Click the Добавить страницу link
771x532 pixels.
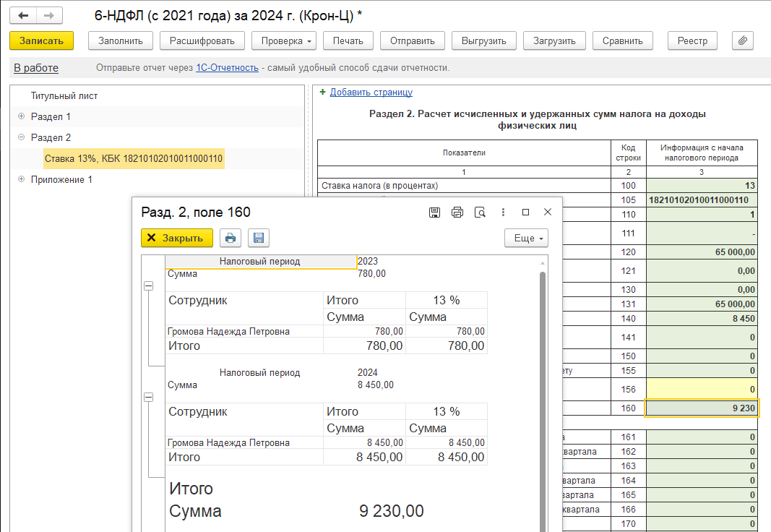click(371, 92)
